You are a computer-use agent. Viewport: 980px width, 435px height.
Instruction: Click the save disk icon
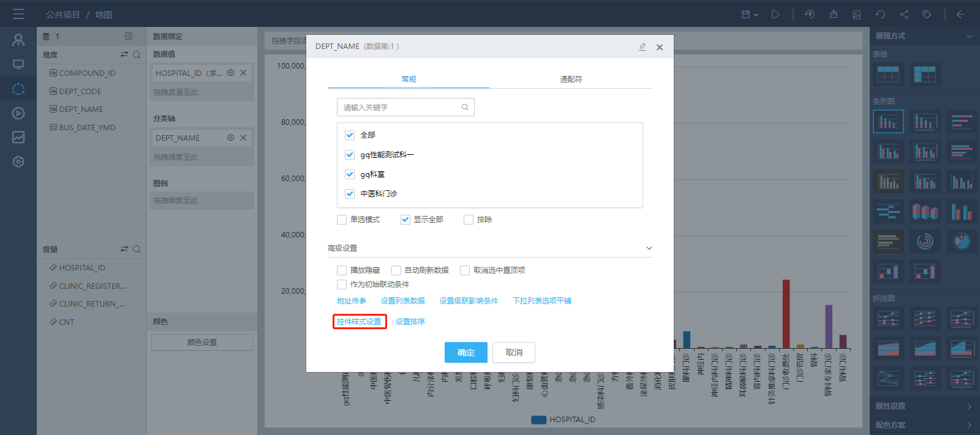click(745, 14)
